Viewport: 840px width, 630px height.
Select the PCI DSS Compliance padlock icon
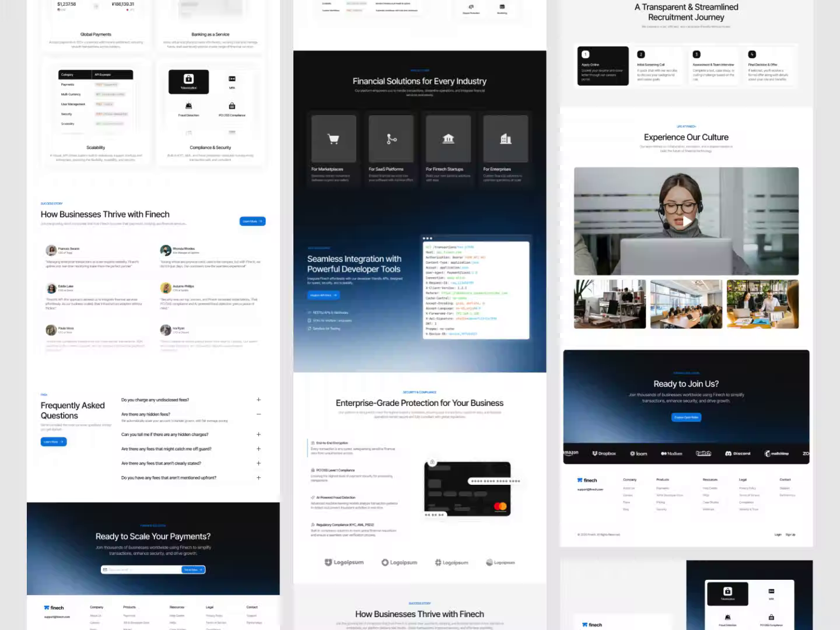(232, 106)
